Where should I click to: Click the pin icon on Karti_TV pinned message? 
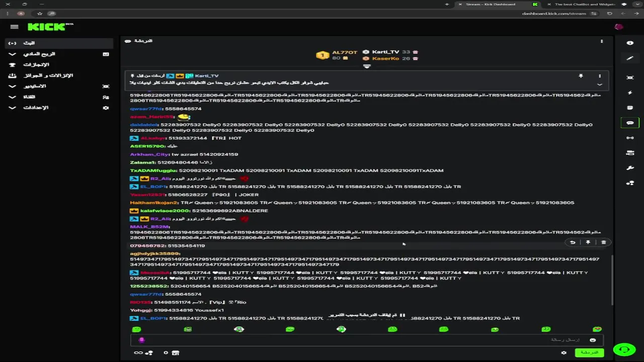pos(581,76)
